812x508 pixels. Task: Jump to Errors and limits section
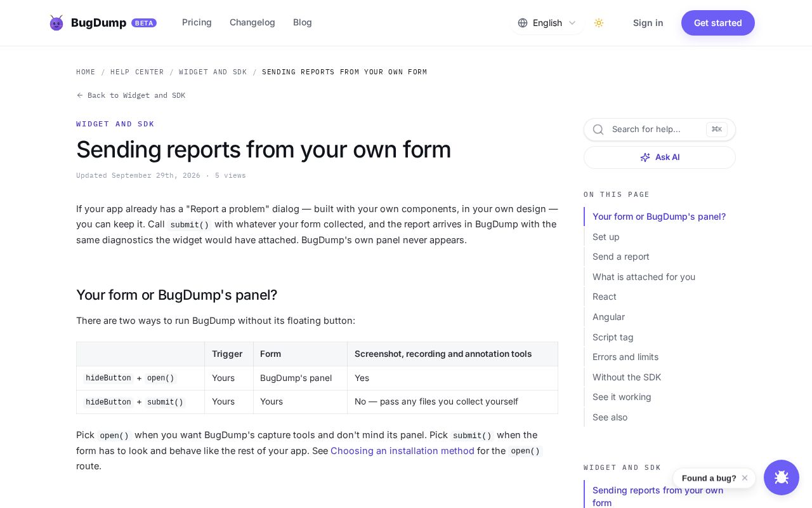pos(625,357)
